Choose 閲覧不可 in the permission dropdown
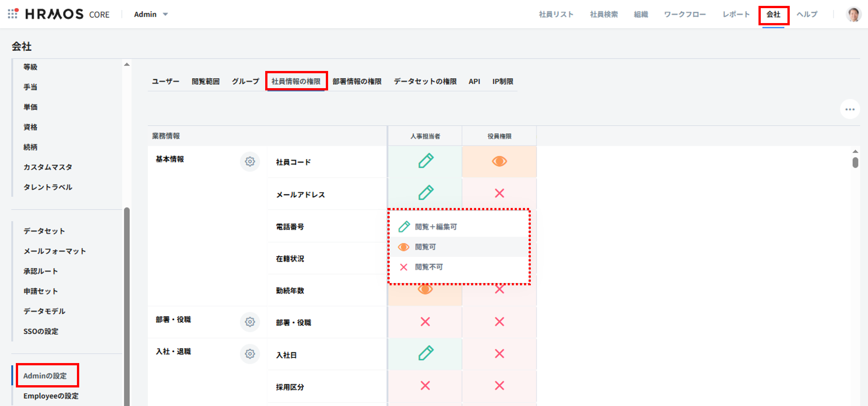868x406 pixels. coord(429,267)
